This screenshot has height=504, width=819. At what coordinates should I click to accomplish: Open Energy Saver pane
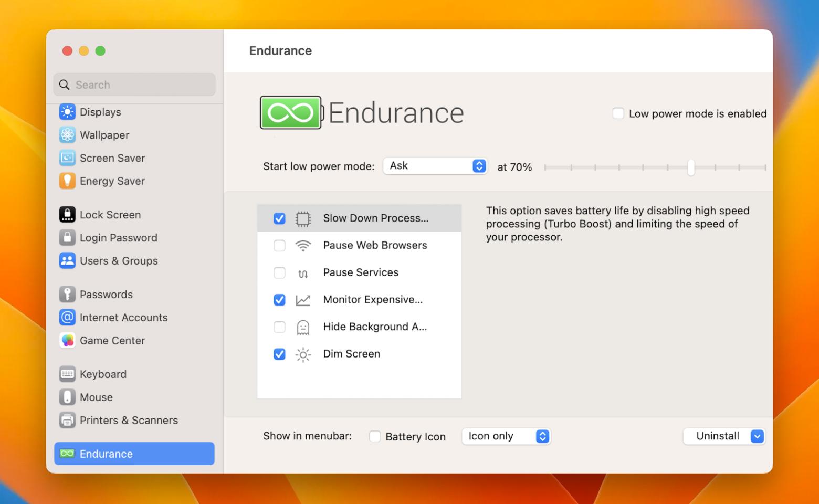point(134,181)
